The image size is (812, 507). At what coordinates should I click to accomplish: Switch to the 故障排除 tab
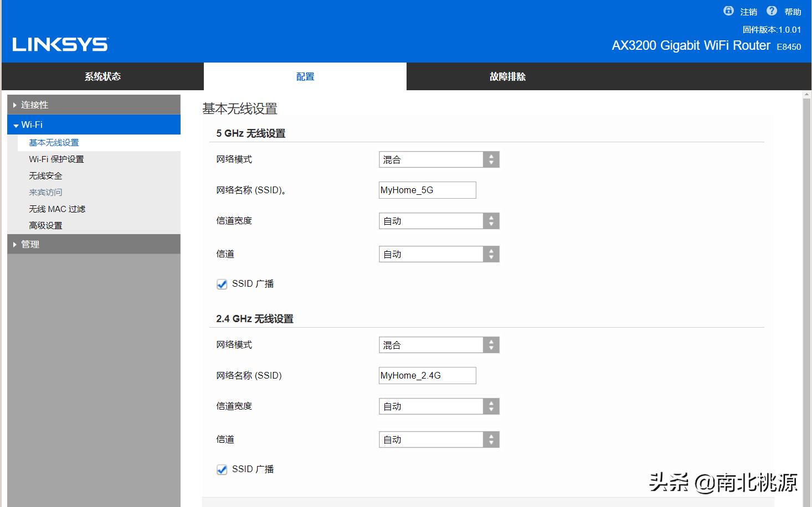[x=507, y=76]
